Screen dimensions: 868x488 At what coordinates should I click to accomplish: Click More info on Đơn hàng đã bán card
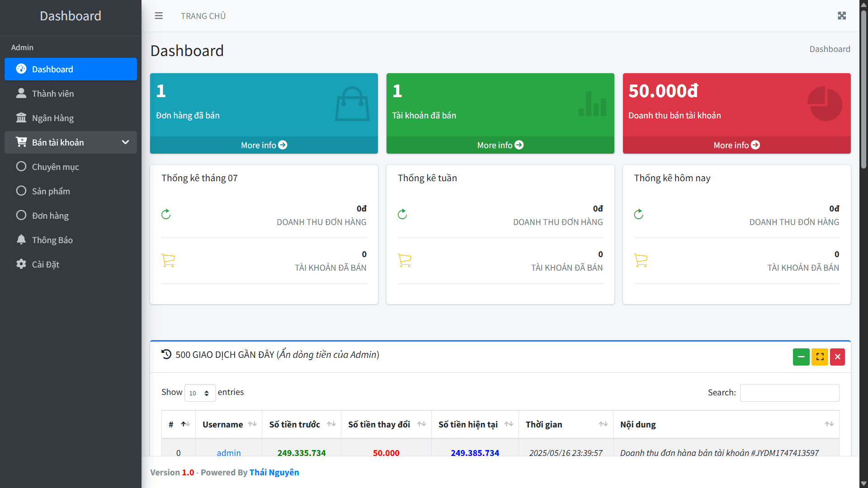[x=264, y=145]
